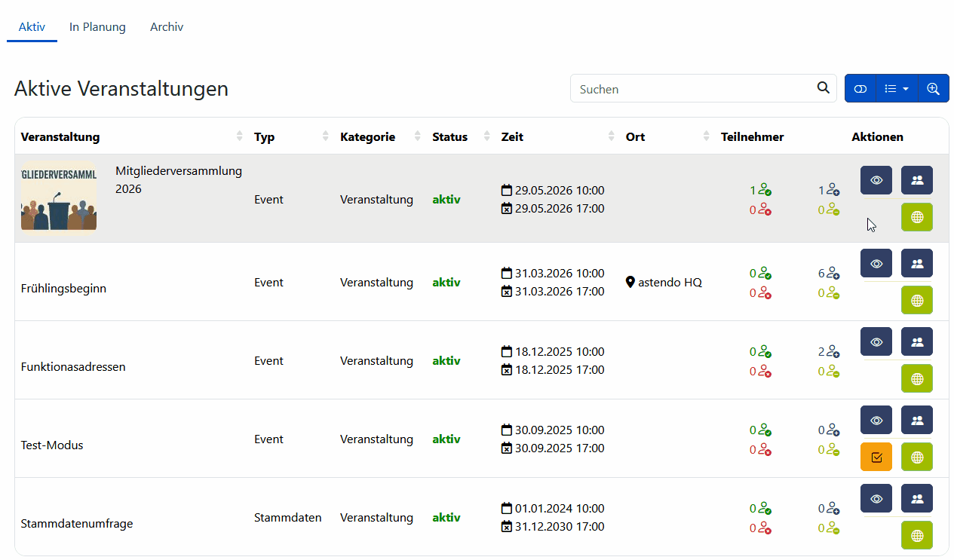954x560 pixels.
Task: Open the Frühlingsbeginn event name
Action: pyautogui.click(x=63, y=289)
